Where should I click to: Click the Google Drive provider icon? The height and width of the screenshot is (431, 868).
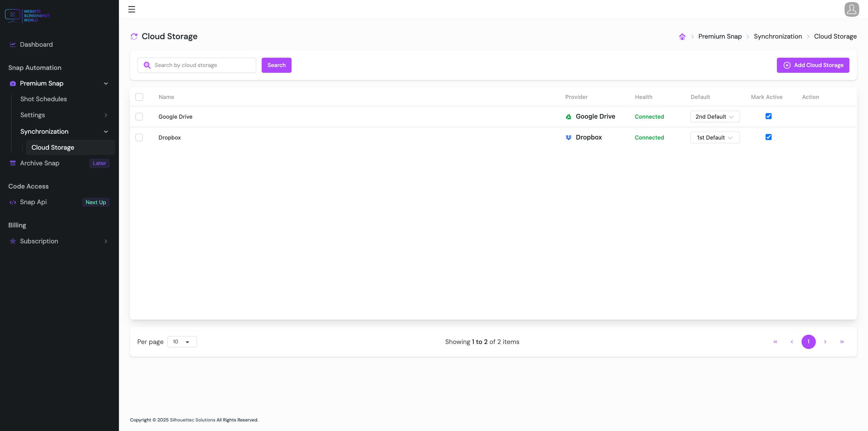pos(568,116)
